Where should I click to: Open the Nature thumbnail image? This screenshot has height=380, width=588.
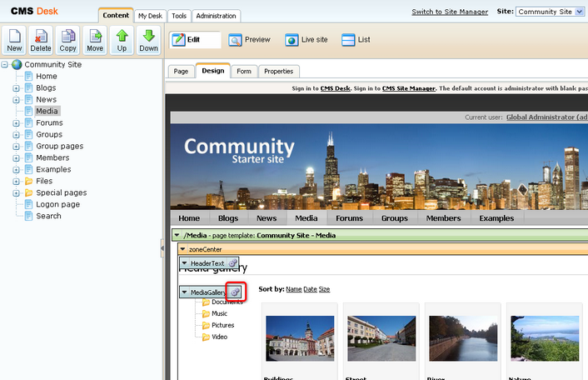tap(545, 338)
